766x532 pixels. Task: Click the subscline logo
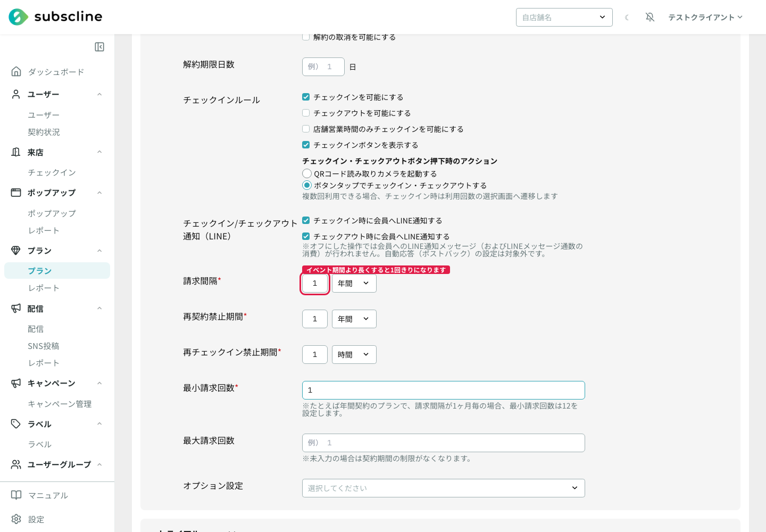click(x=55, y=17)
